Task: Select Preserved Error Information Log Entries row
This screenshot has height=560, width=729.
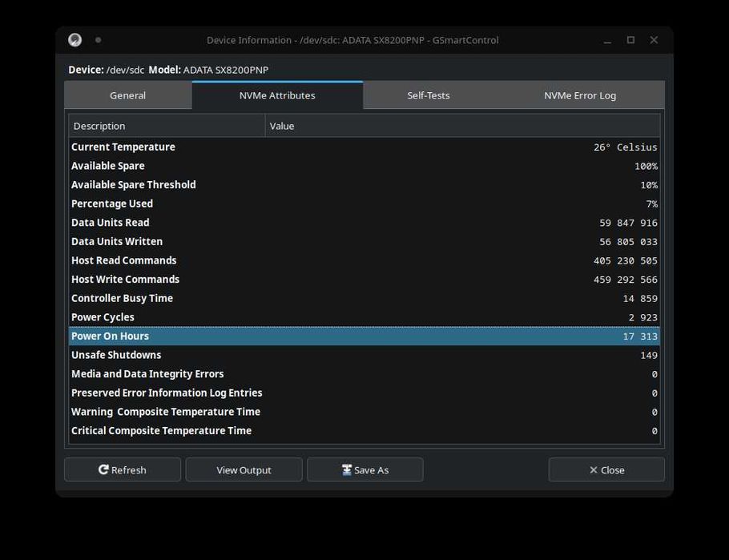Action: 364,393
